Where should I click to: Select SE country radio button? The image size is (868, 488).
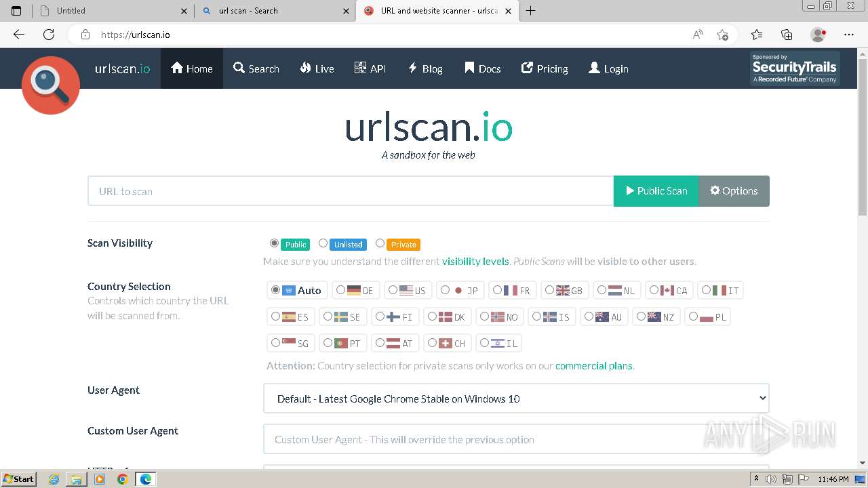328,317
